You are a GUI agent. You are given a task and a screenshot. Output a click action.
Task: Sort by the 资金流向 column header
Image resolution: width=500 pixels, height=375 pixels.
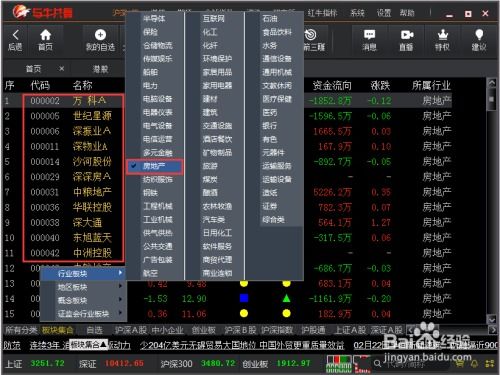coord(332,85)
